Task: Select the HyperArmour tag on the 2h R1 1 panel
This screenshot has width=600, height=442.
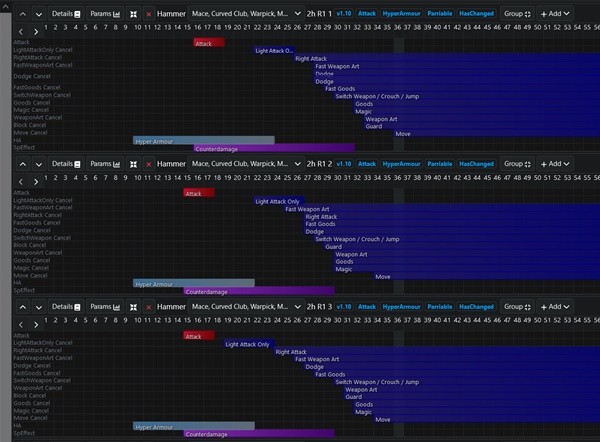Action: 402,15
